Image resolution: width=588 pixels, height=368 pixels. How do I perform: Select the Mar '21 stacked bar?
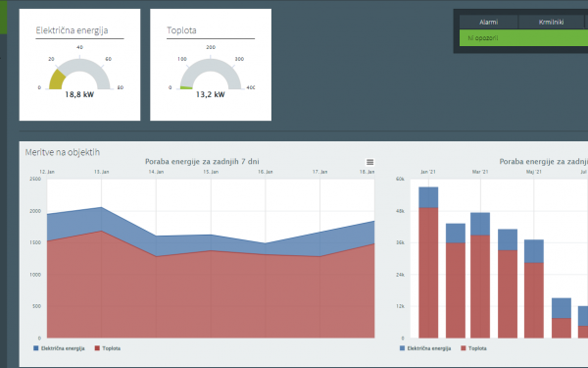click(x=480, y=275)
